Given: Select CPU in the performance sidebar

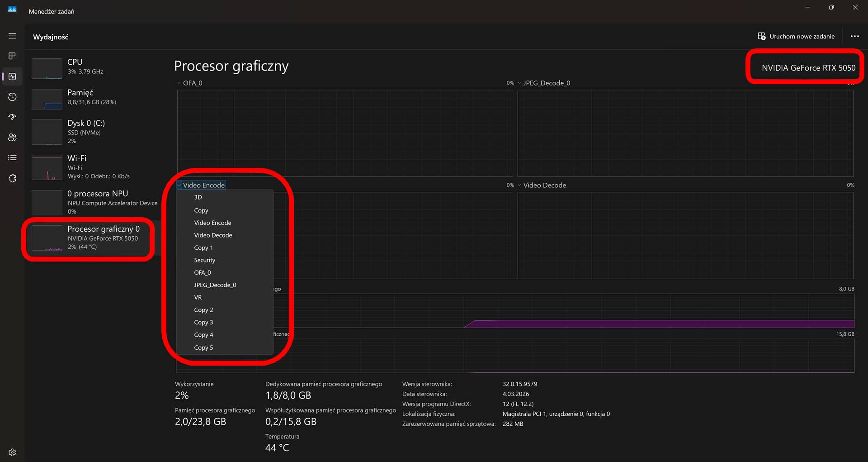Looking at the screenshot, I should 93,68.
